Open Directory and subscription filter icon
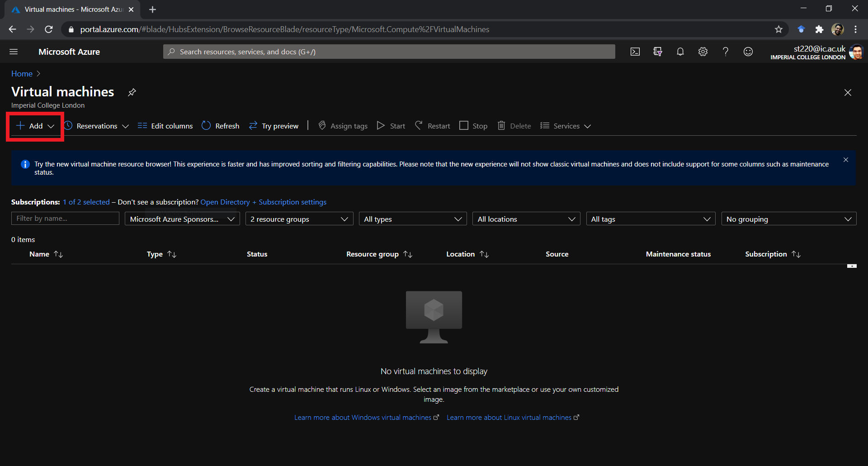The image size is (868, 466). 658,52
